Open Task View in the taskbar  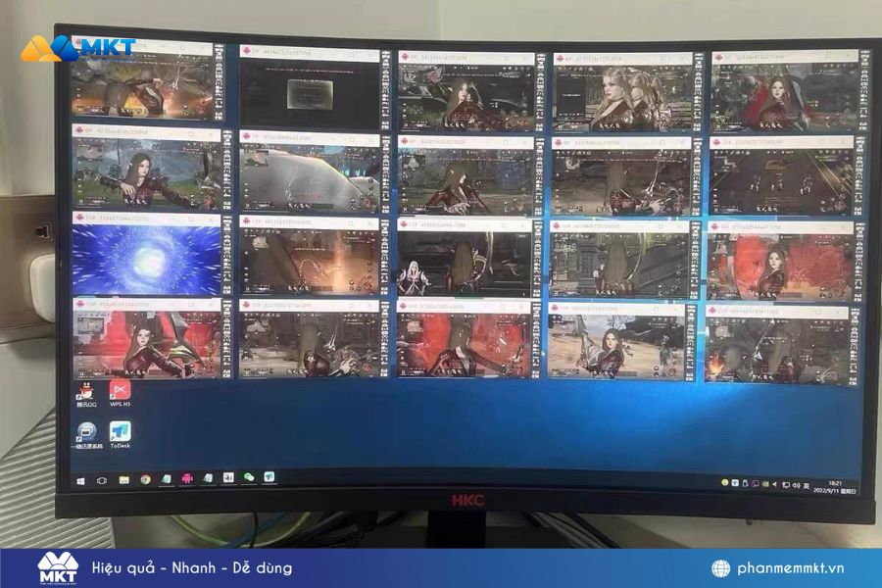[x=101, y=479]
